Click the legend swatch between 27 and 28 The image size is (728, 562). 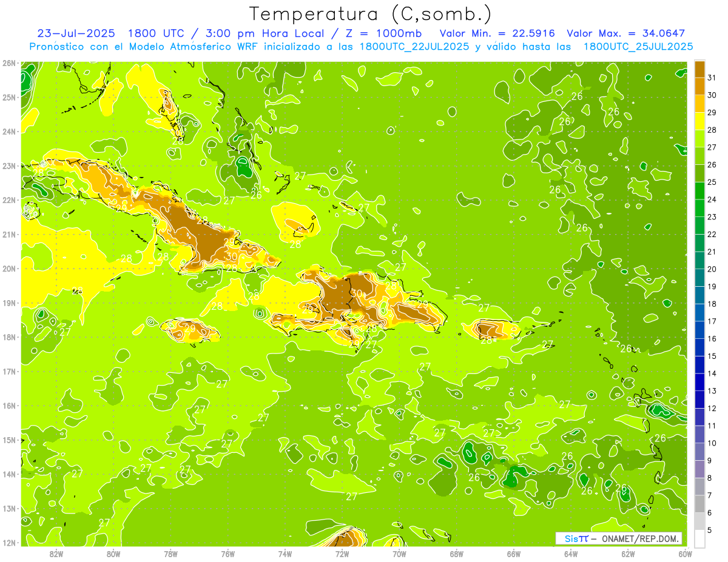[x=699, y=139]
